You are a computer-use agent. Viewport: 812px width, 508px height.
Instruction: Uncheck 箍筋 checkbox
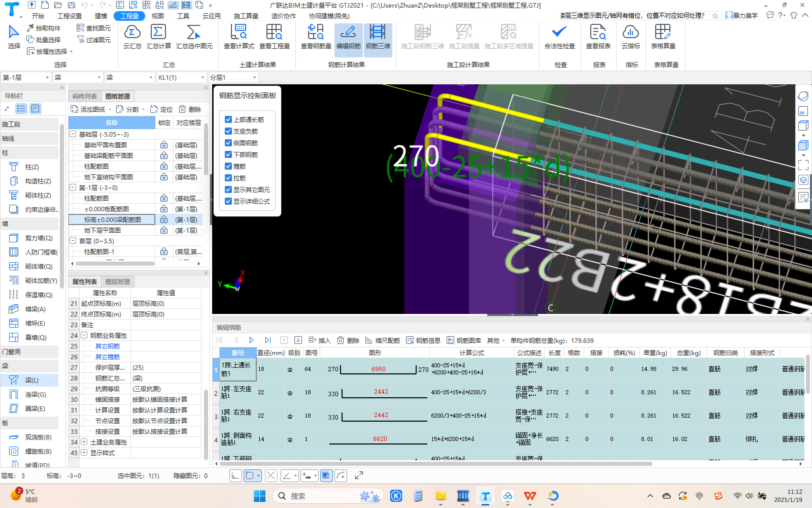pyautogui.click(x=228, y=166)
